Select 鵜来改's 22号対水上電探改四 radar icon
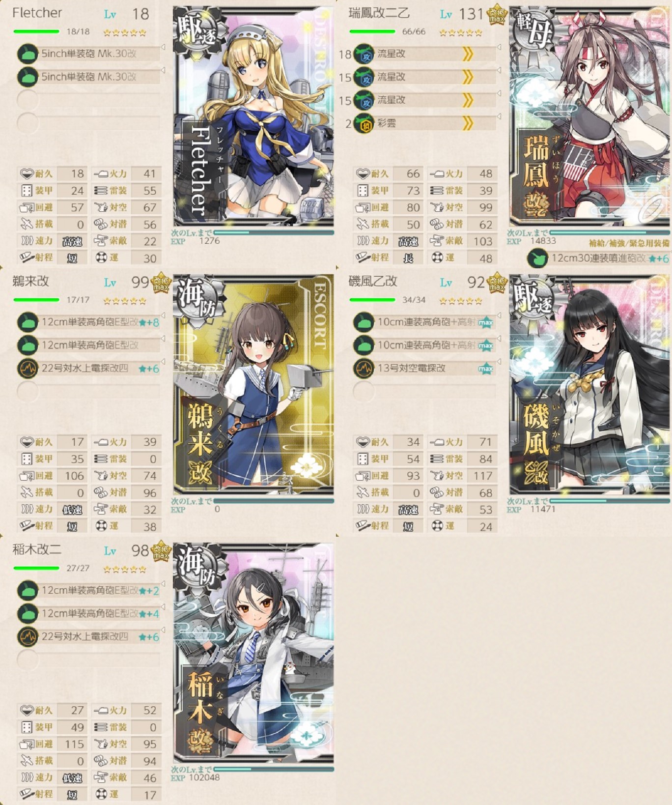Image resolution: width=672 pixels, height=805 pixels. point(28,368)
